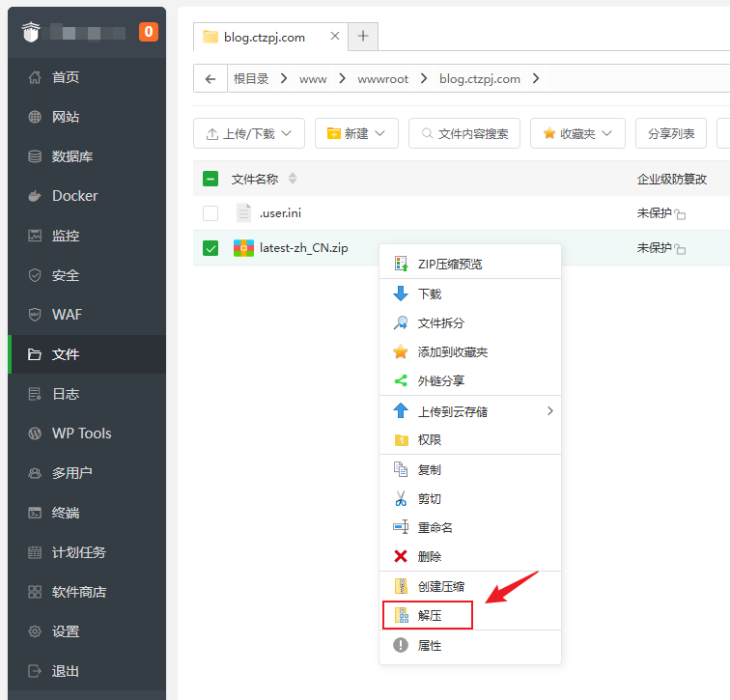Open the WAF shield icon in sidebar
Screen dimensions: 730x700
pos(35,315)
